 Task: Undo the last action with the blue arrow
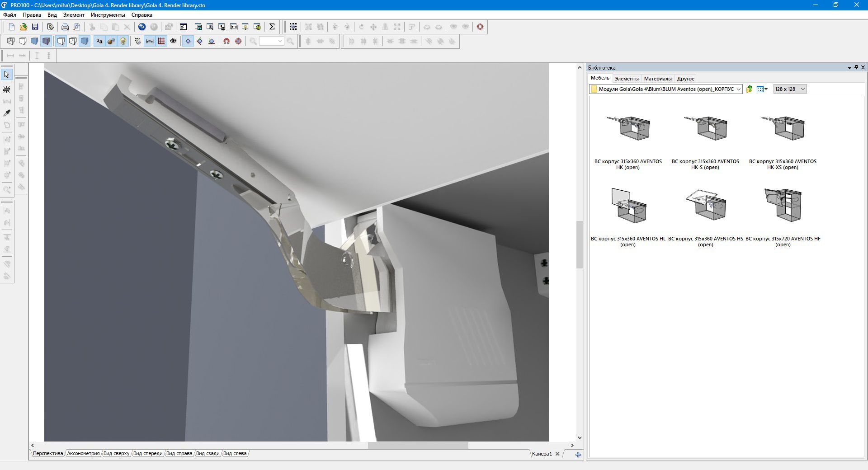(142, 27)
